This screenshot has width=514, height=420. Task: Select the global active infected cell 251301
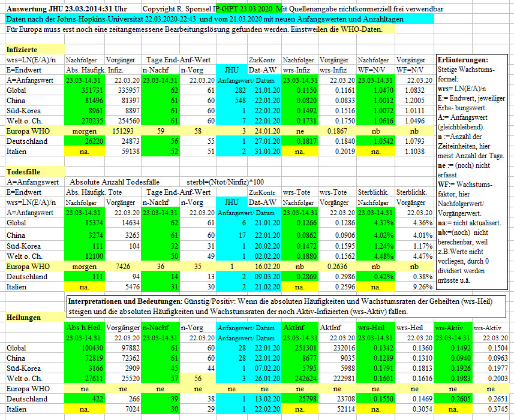click(300, 348)
